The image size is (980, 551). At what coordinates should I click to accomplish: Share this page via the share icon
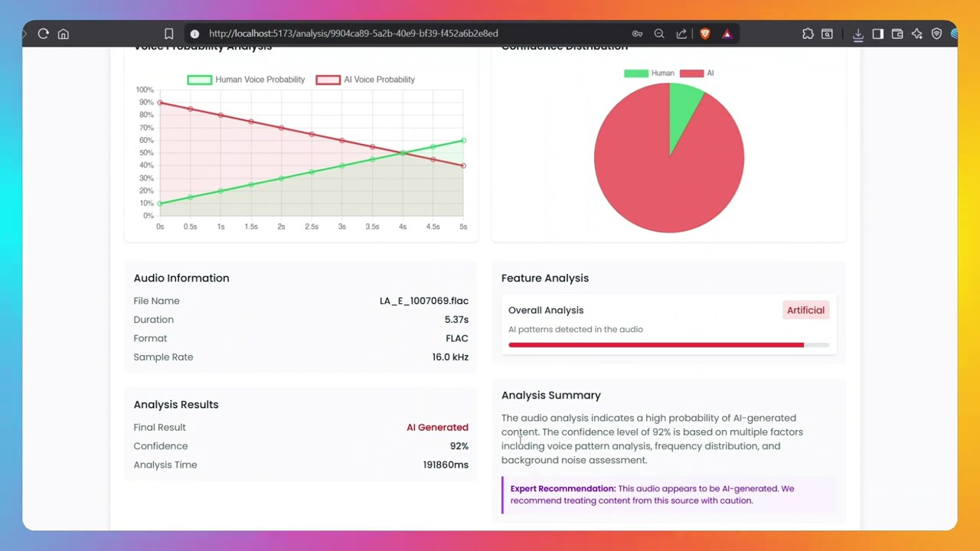click(681, 34)
